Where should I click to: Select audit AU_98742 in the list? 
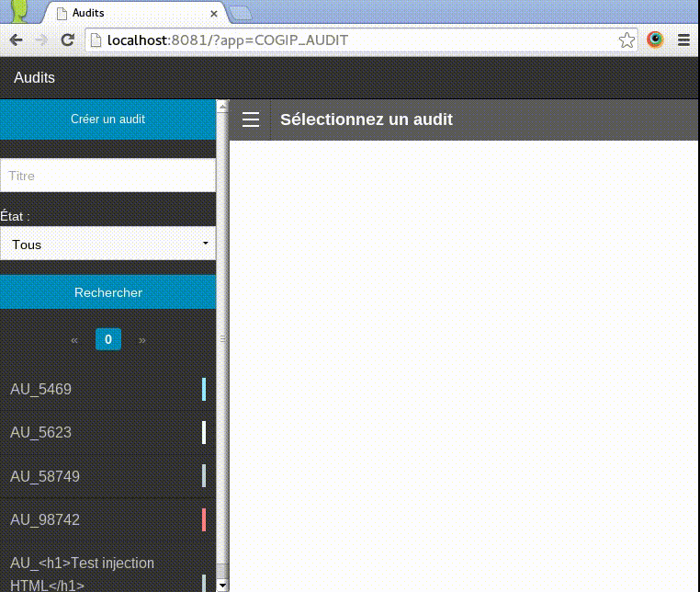[107, 519]
